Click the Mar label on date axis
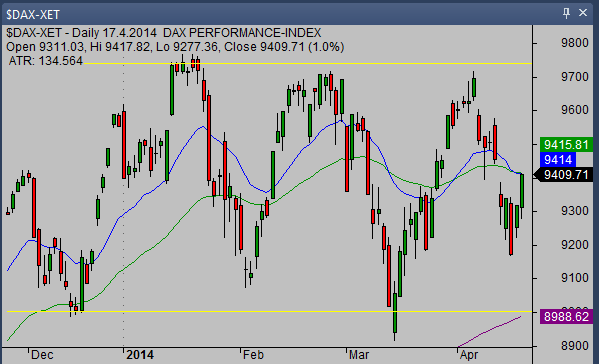 (x=359, y=355)
